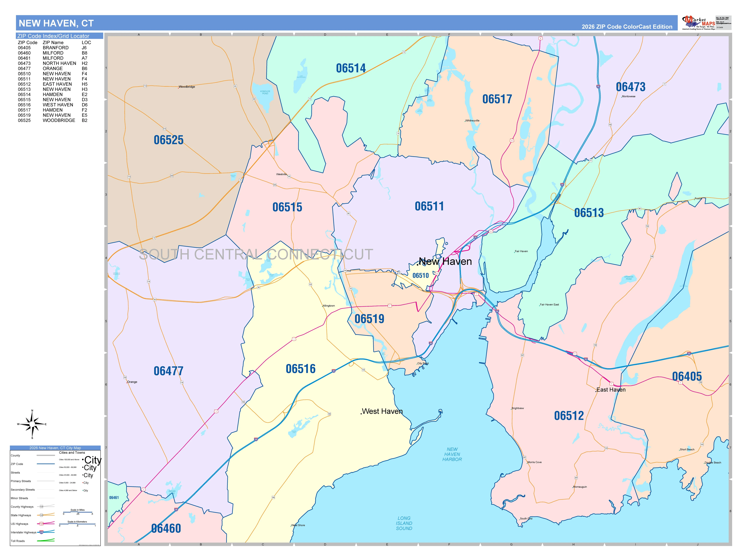Image resolution: width=743 pixels, height=560 pixels.
Task: Click the Allingtown label on map
Action: point(329,306)
